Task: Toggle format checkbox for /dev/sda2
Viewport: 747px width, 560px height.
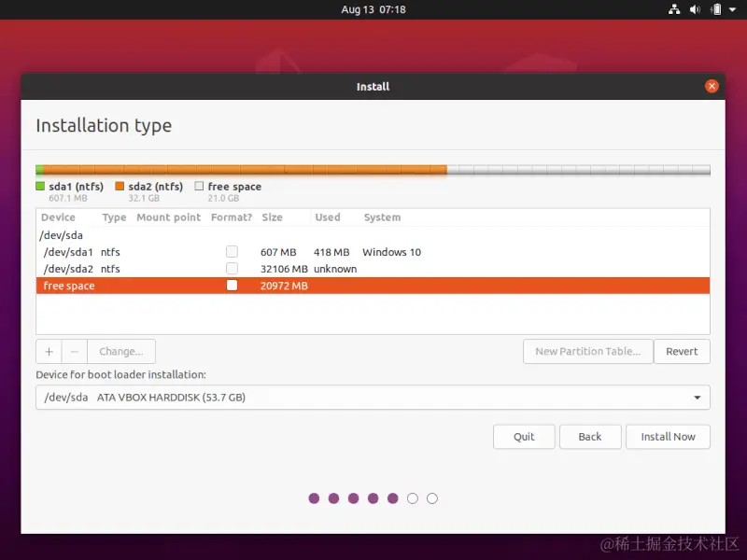Action: coord(232,268)
